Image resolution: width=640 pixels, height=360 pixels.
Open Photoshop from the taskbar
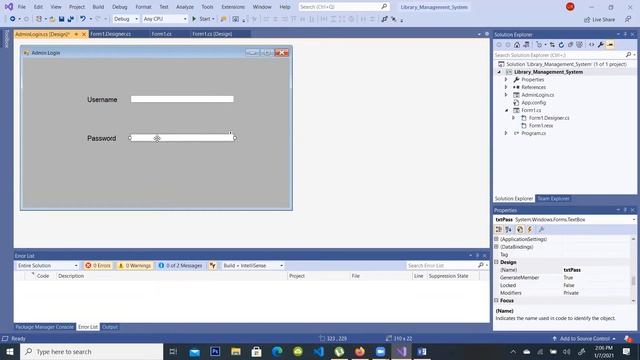pos(215,351)
